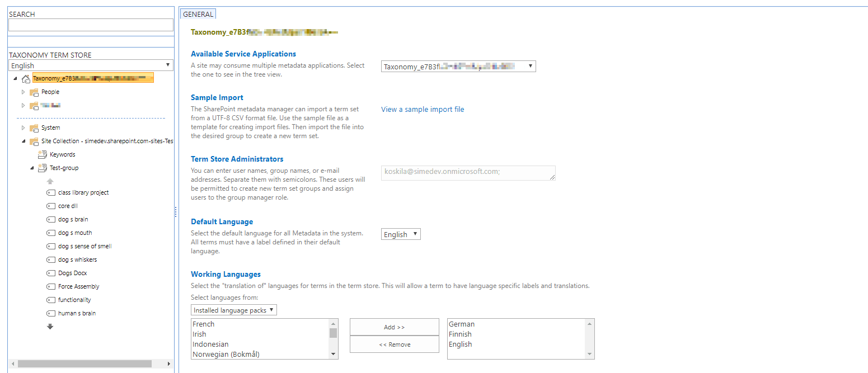Open the Default Language dropdown
This screenshot has height=373, width=868.
400,234
